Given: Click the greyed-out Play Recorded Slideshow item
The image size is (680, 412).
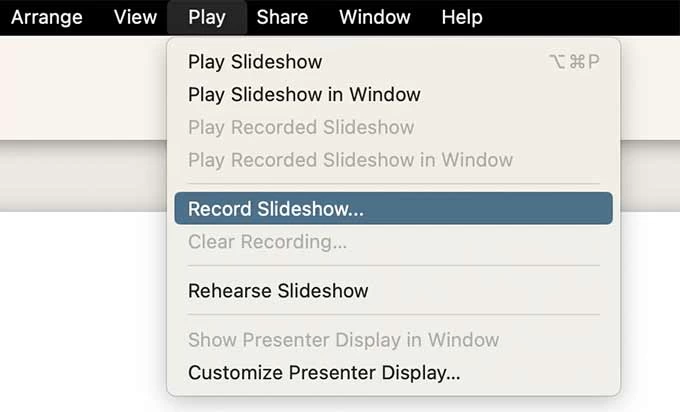Looking at the screenshot, I should click(x=301, y=128).
